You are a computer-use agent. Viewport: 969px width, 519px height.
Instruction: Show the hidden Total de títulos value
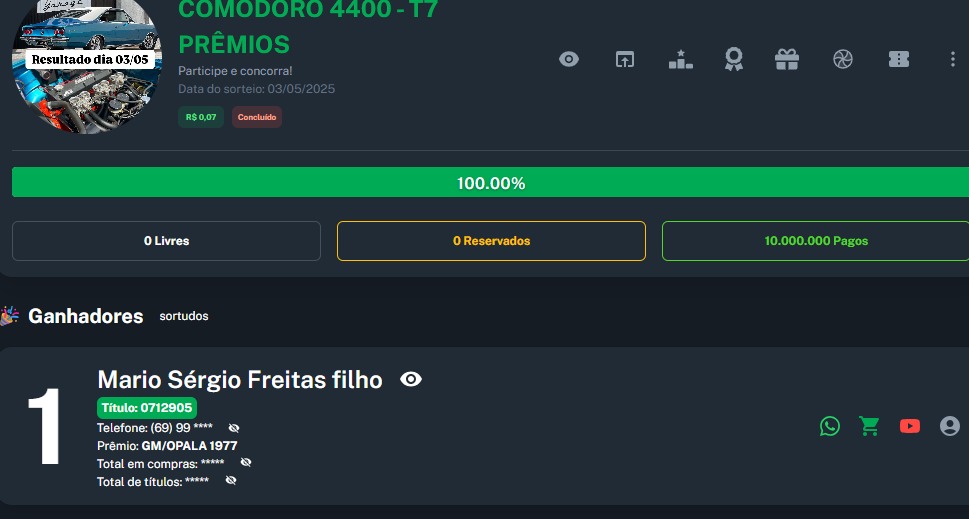tap(231, 481)
